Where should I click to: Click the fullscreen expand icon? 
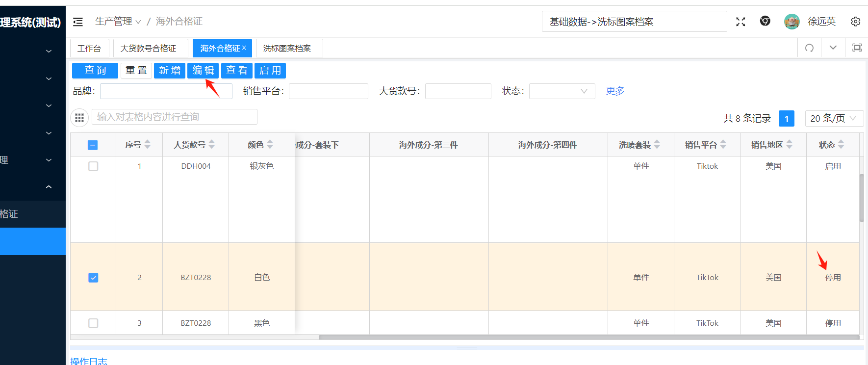pyautogui.click(x=740, y=22)
